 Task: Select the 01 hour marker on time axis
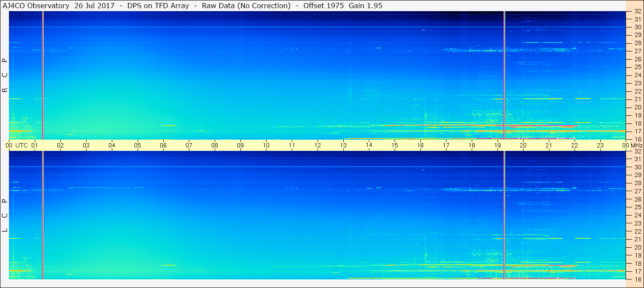pos(35,145)
